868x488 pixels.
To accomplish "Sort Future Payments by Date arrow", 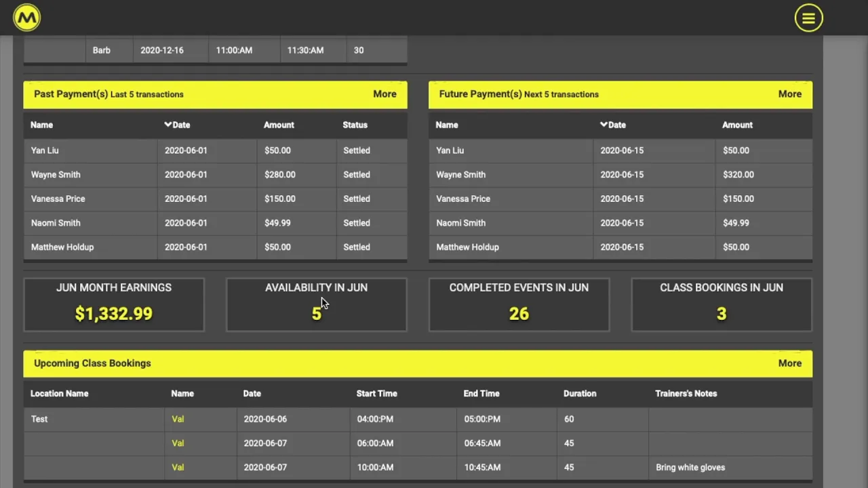I will pyautogui.click(x=604, y=125).
